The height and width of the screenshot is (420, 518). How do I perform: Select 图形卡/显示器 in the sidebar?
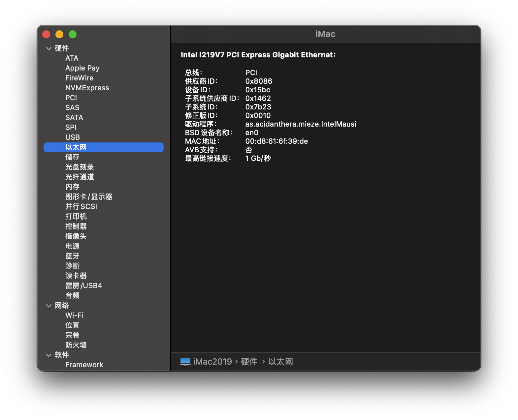pos(104,197)
